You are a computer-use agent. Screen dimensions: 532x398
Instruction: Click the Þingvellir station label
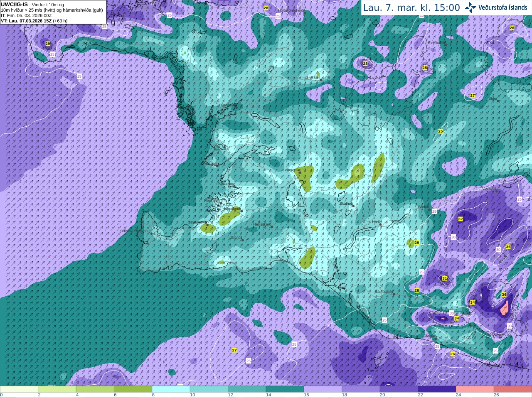pyautogui.click(x=292, y=170)
